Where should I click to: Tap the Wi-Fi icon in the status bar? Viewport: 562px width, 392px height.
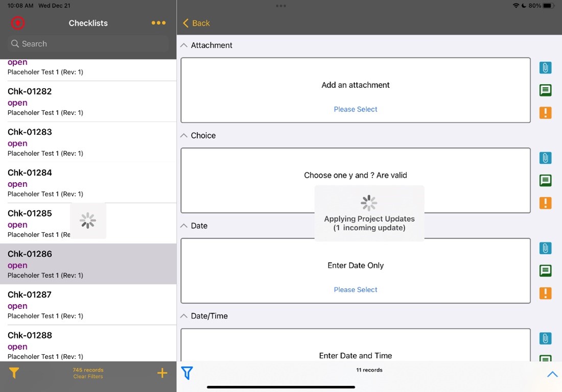(x=516, y=6)
